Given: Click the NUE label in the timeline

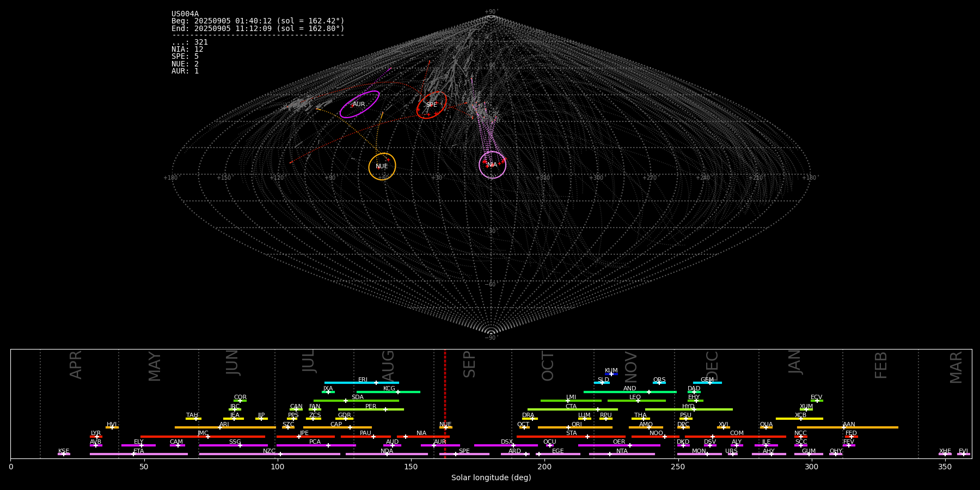Looking at the screenshot, I should coord(445,425).
